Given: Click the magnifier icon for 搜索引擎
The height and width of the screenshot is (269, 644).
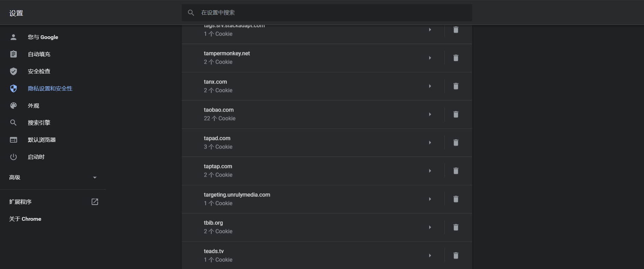Looking at the screenshot, I should pyautogui.click(x=13, y=123).
